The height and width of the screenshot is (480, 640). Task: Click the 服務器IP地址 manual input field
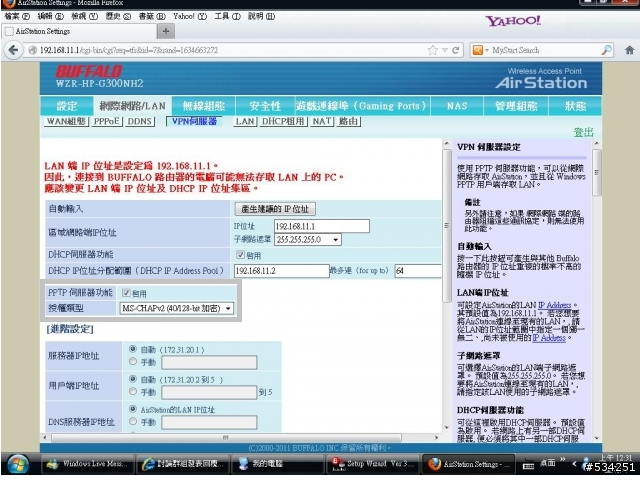[209, 362]
